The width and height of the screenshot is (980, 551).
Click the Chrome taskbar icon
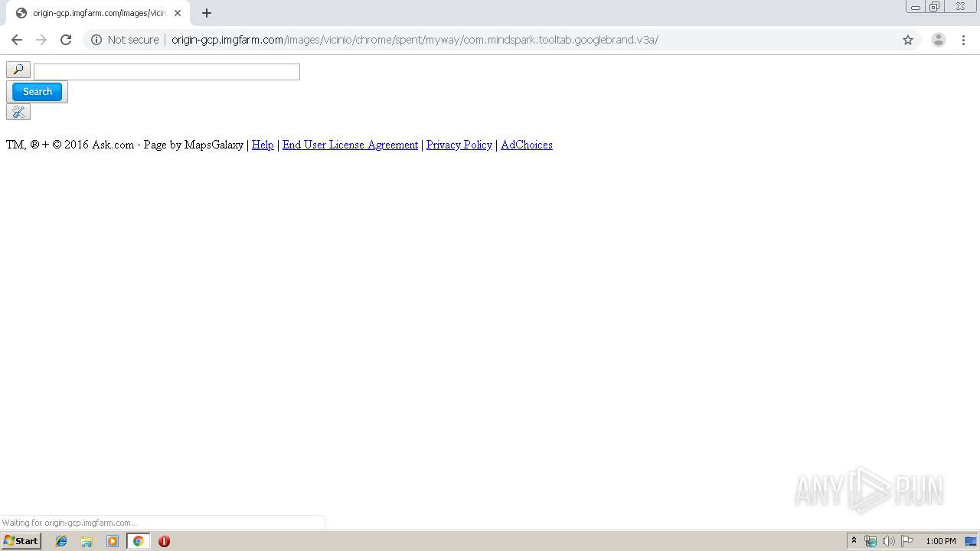click(x=139, y=541)
